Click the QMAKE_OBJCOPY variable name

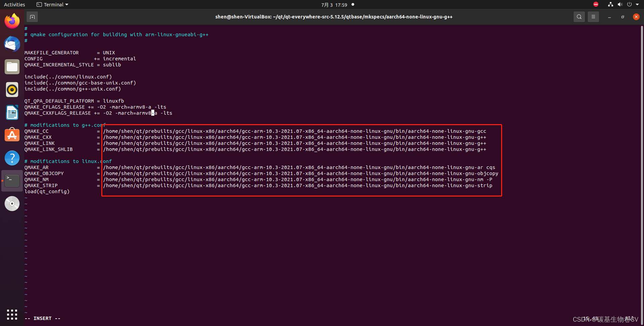coord(44,173)
